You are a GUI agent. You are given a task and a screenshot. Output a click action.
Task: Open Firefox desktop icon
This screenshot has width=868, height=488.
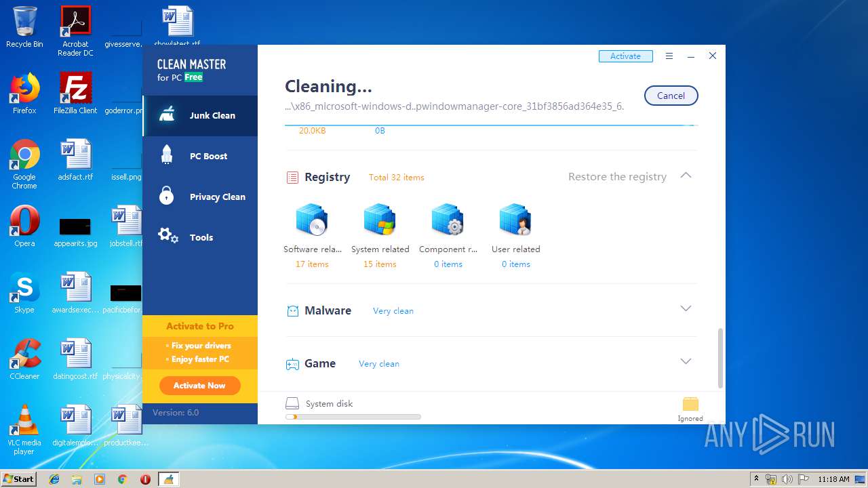24,94
